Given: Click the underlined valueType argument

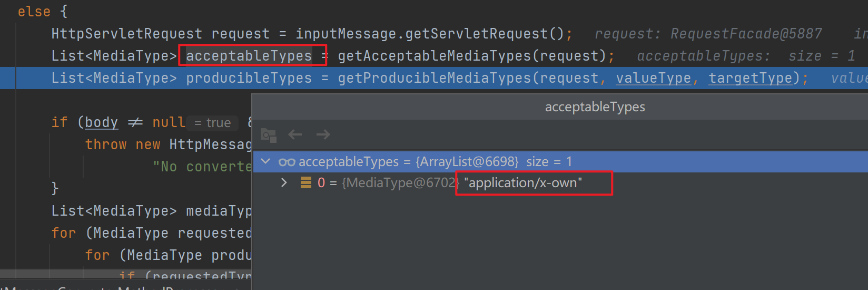Looking at the screenshot, I should click(653, 78).
